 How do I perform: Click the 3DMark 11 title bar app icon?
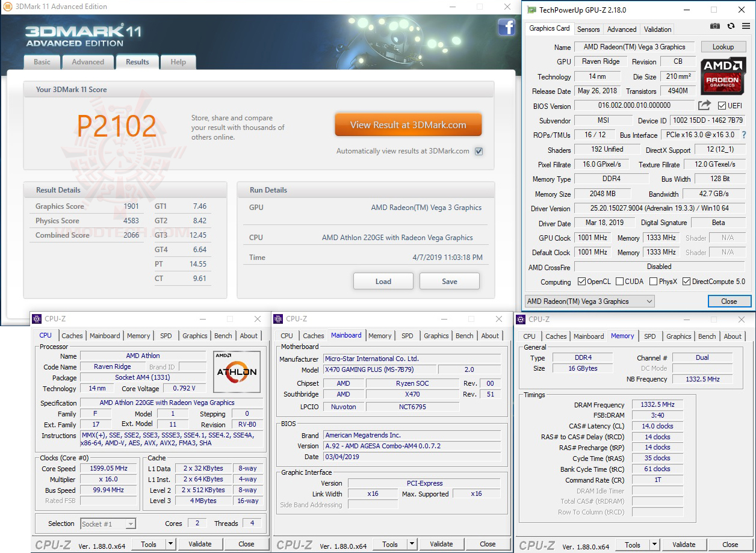pyautogui.click(x=7, y=7)
